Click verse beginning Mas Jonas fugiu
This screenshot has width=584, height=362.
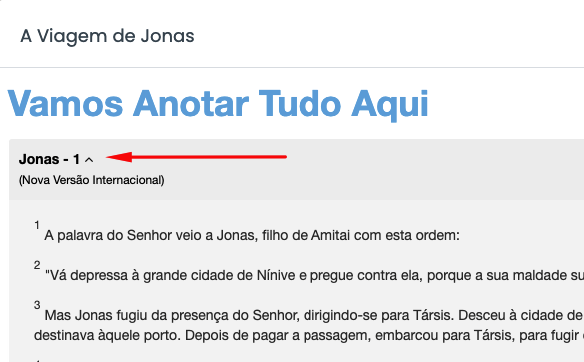click(309, 326)
